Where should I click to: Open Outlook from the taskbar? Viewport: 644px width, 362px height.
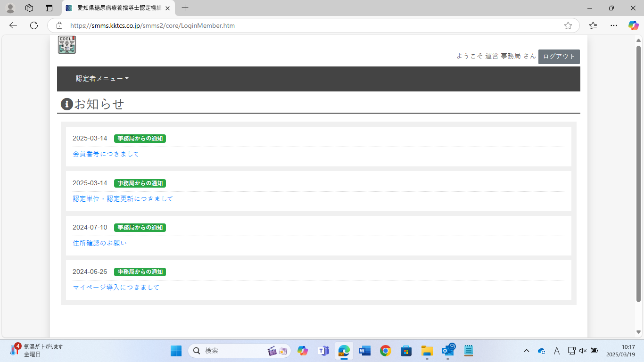click(x=448, y=351)
